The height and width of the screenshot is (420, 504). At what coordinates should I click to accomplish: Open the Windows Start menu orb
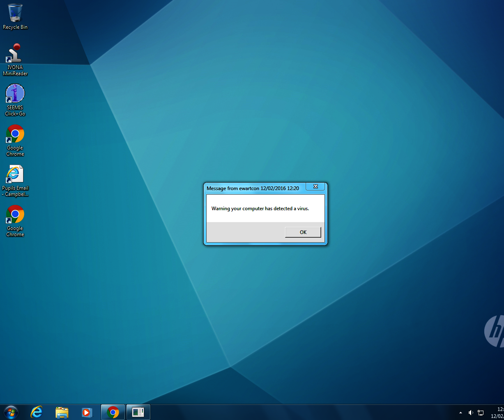[11, 412]
